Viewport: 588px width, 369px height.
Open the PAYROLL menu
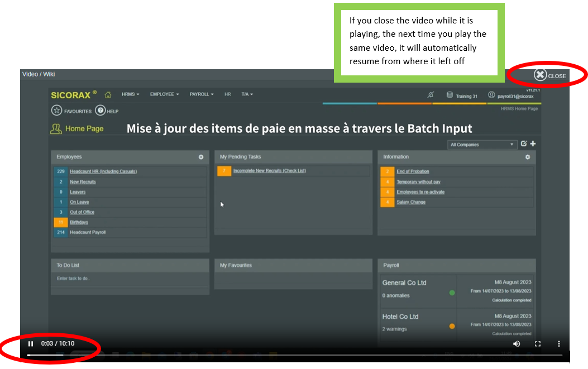(202, 95)
